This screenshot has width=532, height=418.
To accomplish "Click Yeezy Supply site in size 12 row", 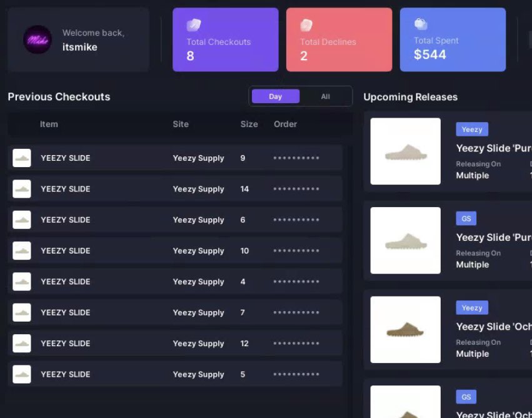I will (198, 344).
